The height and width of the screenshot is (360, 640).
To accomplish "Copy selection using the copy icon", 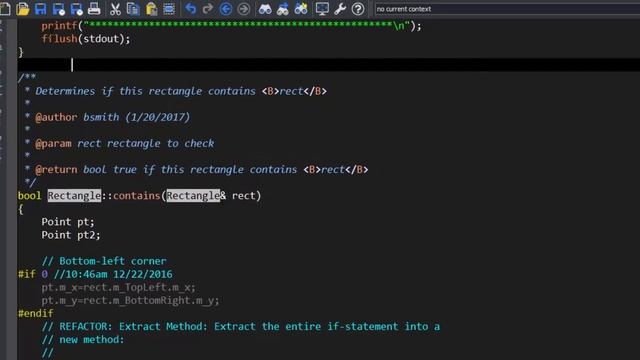I will [x=133, y=9].
